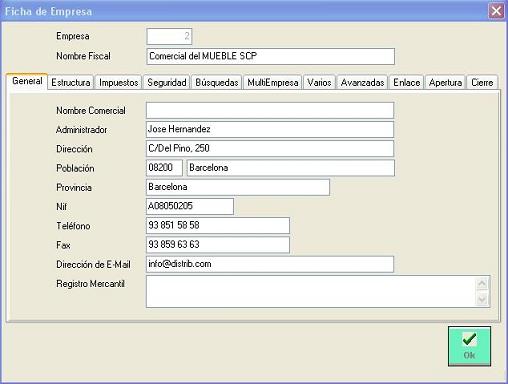Select the Enlace tab
Image resolution: width=508 pixels, height=384 pixels.
406,82
